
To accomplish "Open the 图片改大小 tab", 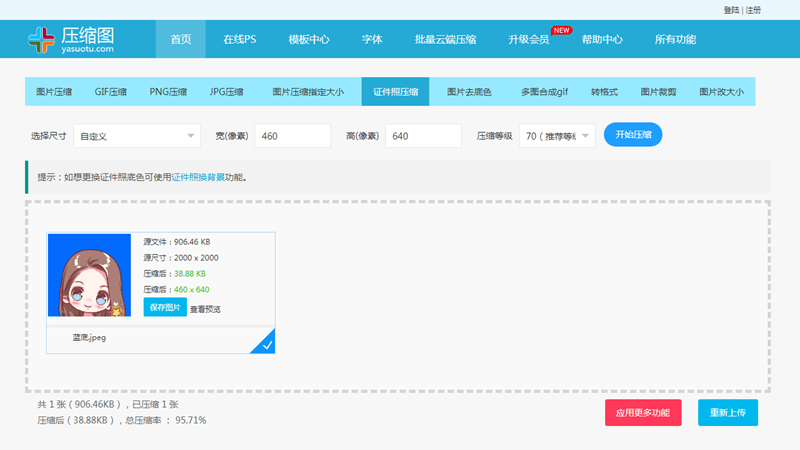I will click(721, 92).
